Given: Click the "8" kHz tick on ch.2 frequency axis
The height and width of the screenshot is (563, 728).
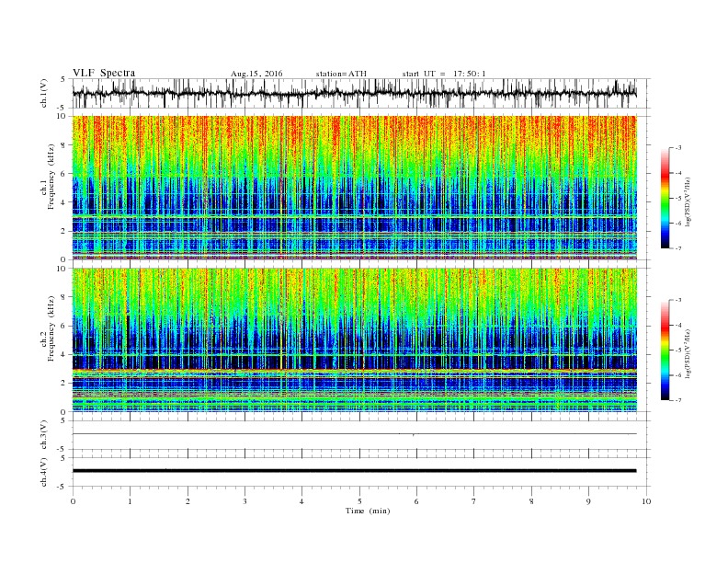Looking at the screenshot, I should point(63,297).
